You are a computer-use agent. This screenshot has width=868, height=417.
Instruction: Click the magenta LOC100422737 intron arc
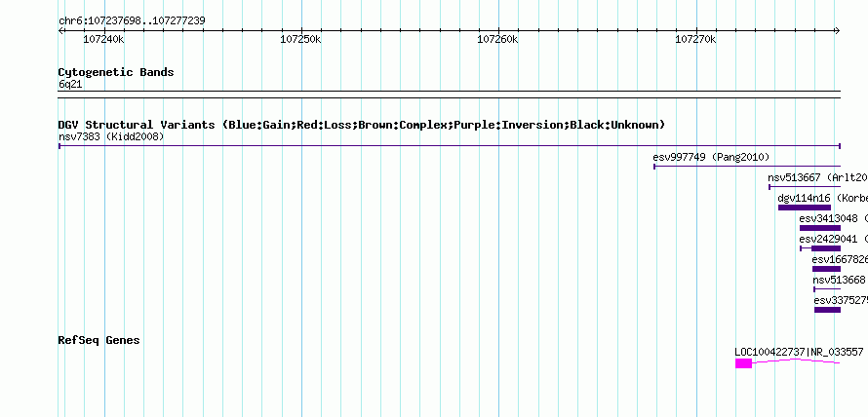pyautogui.click(x=796, y=360)
